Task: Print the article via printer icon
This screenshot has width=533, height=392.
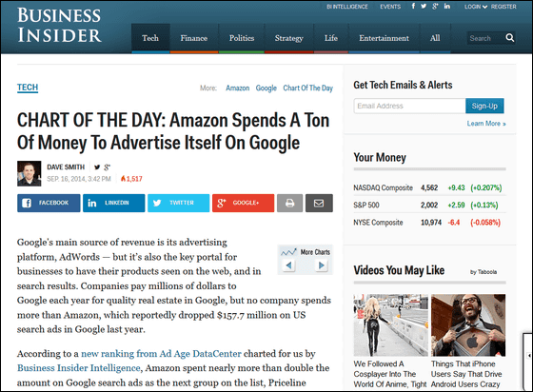Action: coord(289,203)
